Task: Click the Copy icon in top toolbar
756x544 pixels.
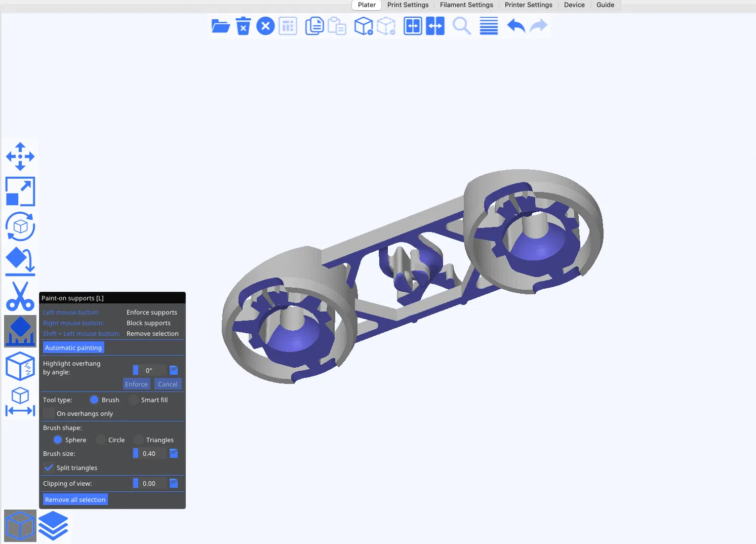Action: point(314,26)
